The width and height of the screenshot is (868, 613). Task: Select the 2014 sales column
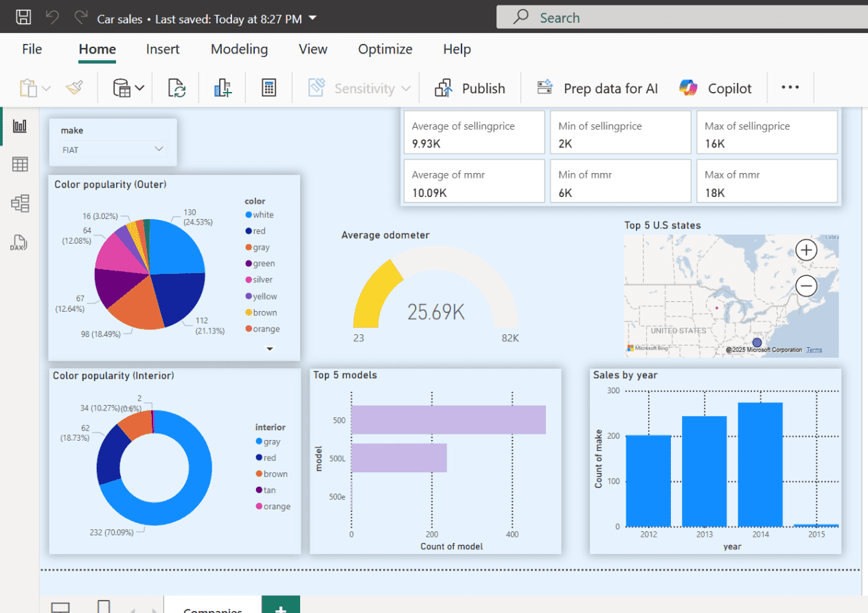[760, 465]
